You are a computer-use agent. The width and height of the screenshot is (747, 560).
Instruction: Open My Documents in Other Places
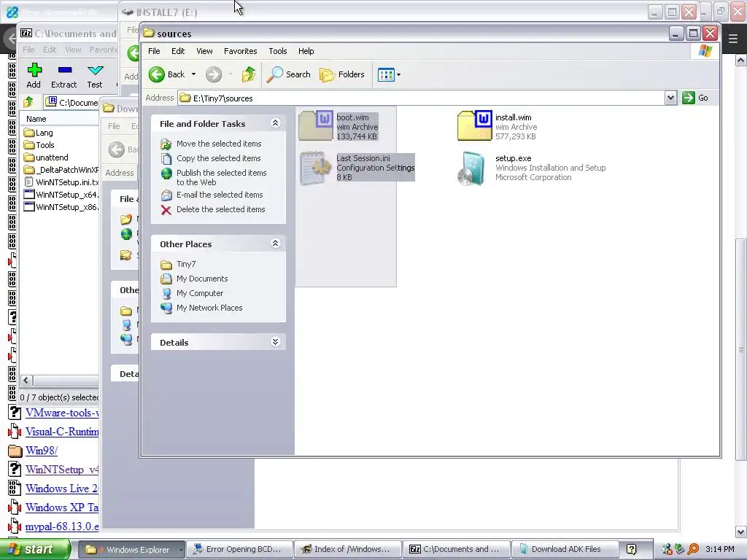click(x=202, y=279)
